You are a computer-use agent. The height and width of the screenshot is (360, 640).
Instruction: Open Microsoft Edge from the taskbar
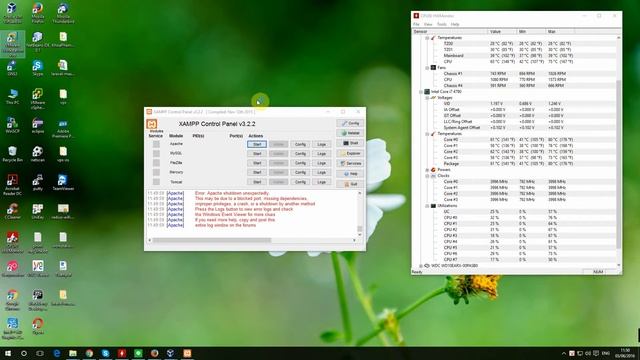tap(57, 353)
